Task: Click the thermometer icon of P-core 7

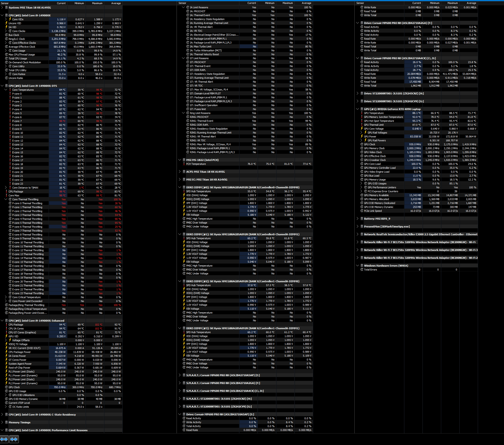Action: coord(10,121)
